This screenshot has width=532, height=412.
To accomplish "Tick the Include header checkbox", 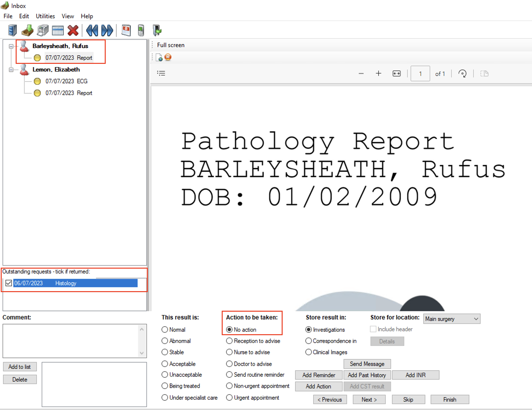I will click(x=373, y=329).
